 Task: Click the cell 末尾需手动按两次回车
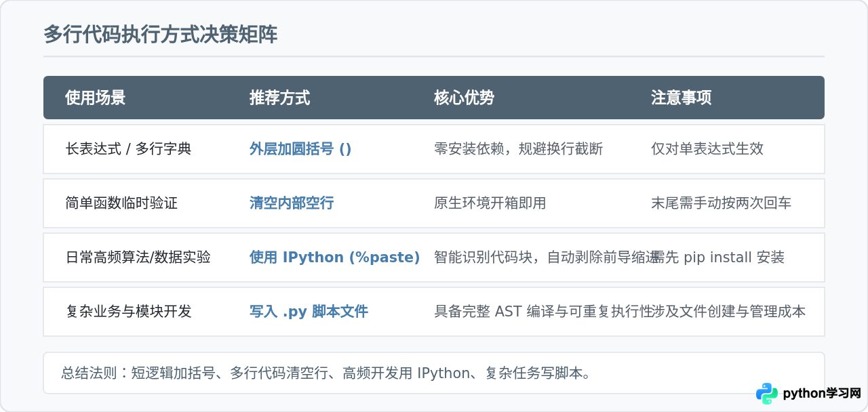tap(722, 203)
